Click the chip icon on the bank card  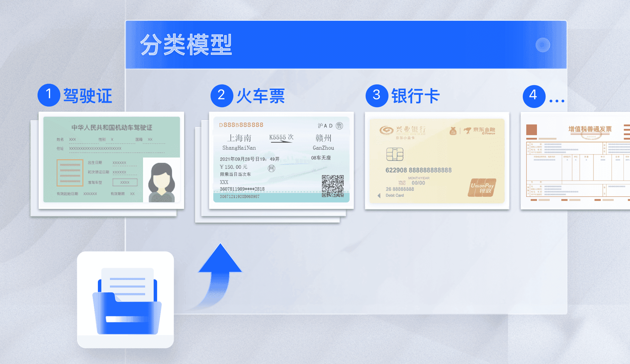(x=395, y=154)
